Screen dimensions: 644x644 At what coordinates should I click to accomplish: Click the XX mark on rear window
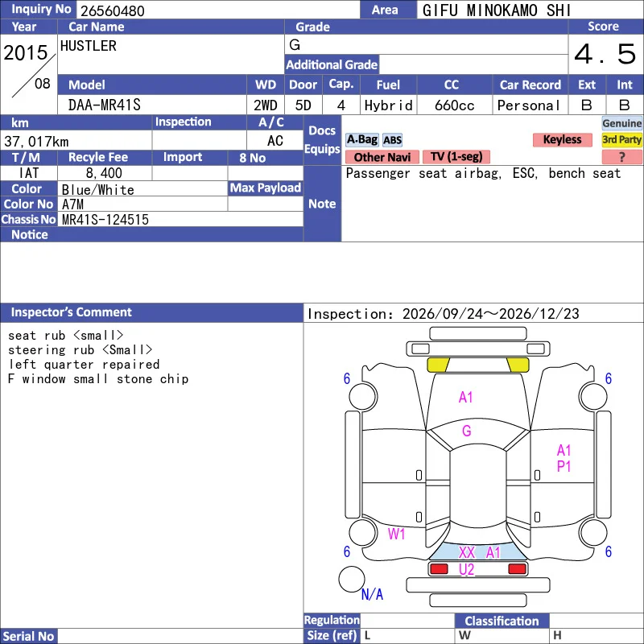click(467, 552)
